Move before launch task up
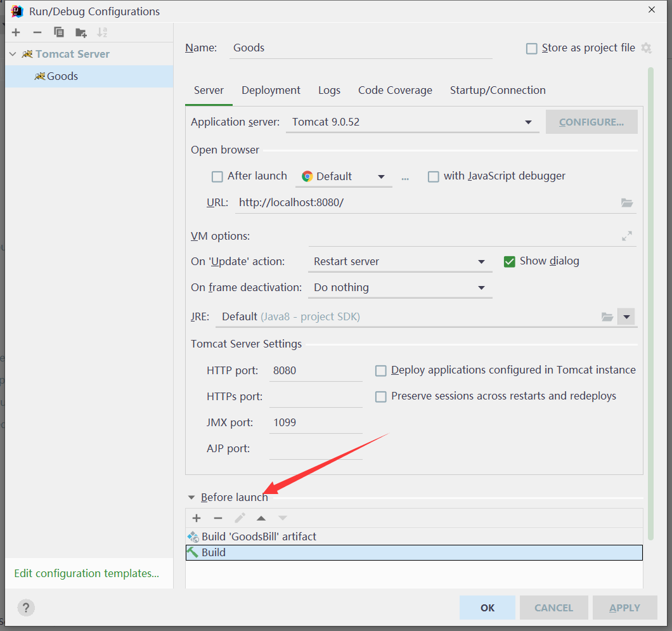This screenshot has height=631, width=672. pyautogui.click(x=261, y=518)
